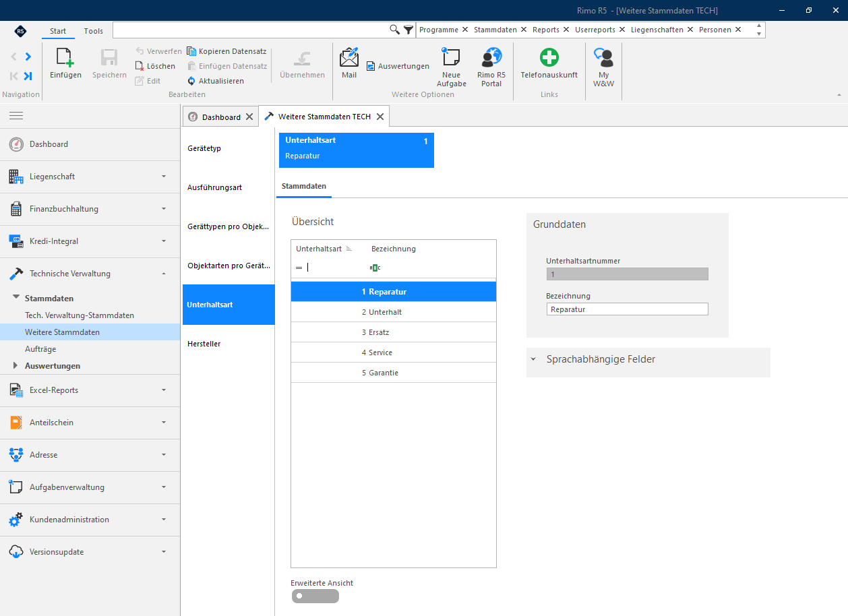
Task: Go to next record arrow
Action: [28, 57]
